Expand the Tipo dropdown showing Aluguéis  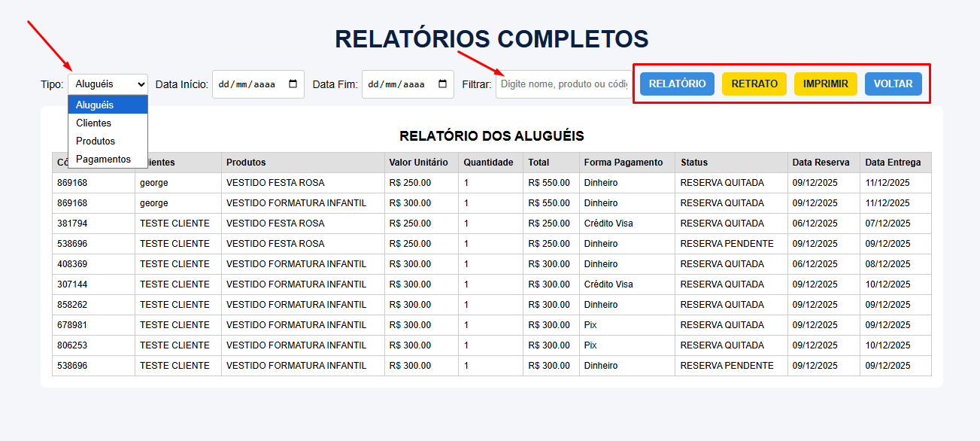click(108, 84)
